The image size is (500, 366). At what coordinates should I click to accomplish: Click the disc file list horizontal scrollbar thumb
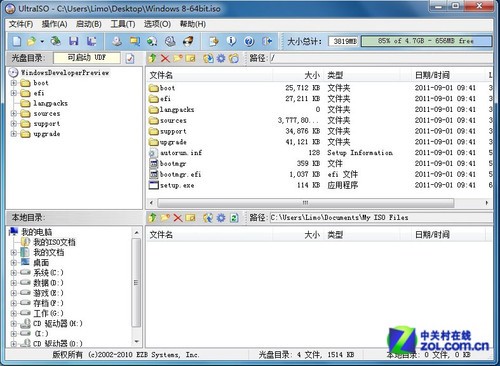pyautogui.click(x=305, y=203)
